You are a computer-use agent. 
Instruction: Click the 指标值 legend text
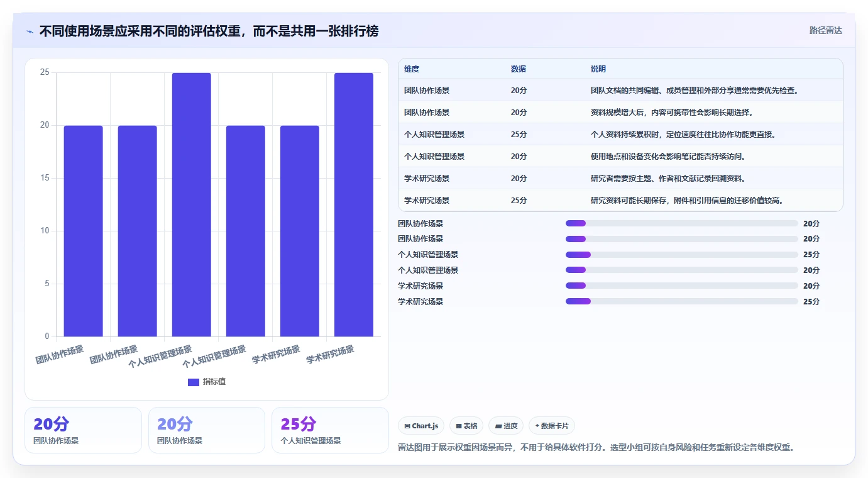pyautogui.click(x=214, y=382)
